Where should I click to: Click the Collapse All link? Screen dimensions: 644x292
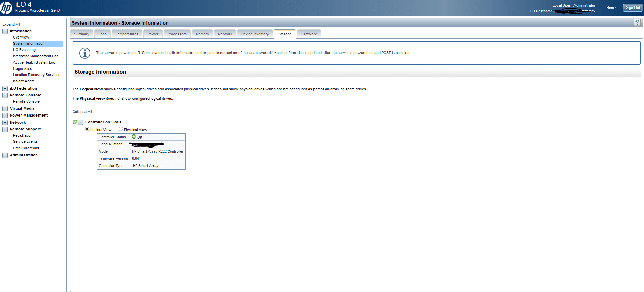(82, 112)
